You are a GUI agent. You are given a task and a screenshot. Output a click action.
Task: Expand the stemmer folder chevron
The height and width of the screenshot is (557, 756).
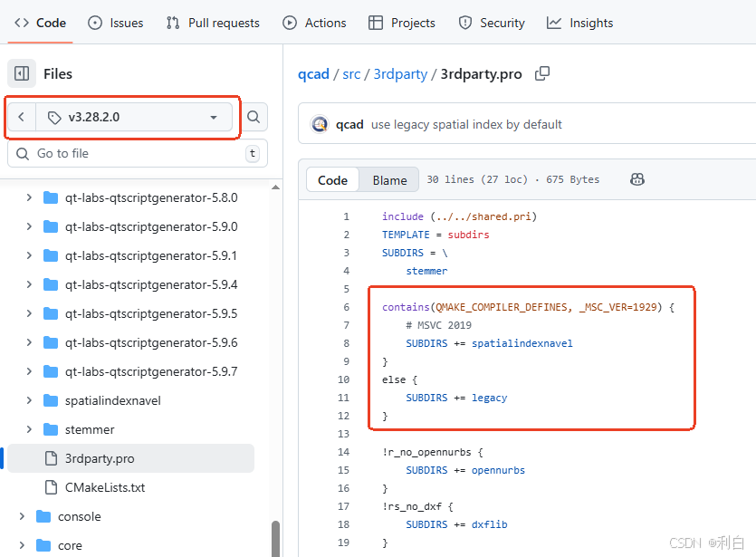(29, 429)
